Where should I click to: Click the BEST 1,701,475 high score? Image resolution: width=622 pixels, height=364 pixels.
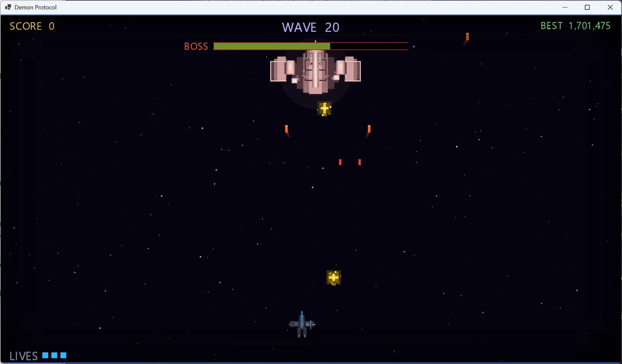(575, 26)
